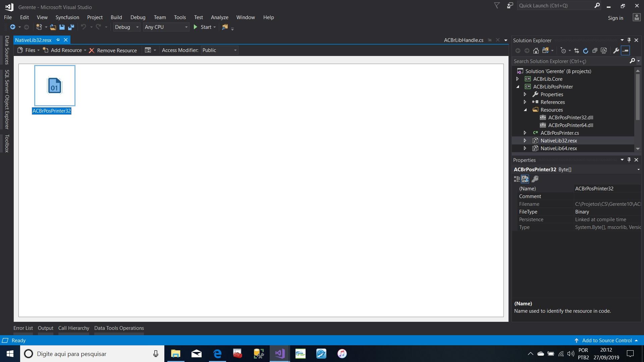Image resolution: width=644 pixels, height=362 pixels.
Task: Expand the ACBrLib.Core project node
Action: (x=518, y=79)
